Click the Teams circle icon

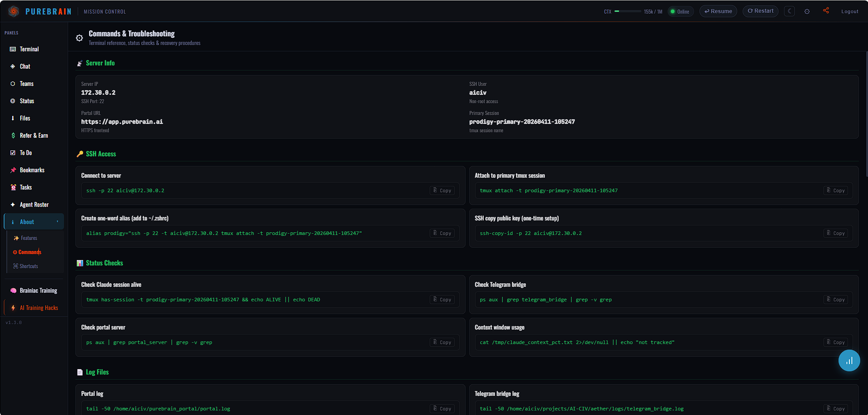pyautogui.click(x=13, y=84)
